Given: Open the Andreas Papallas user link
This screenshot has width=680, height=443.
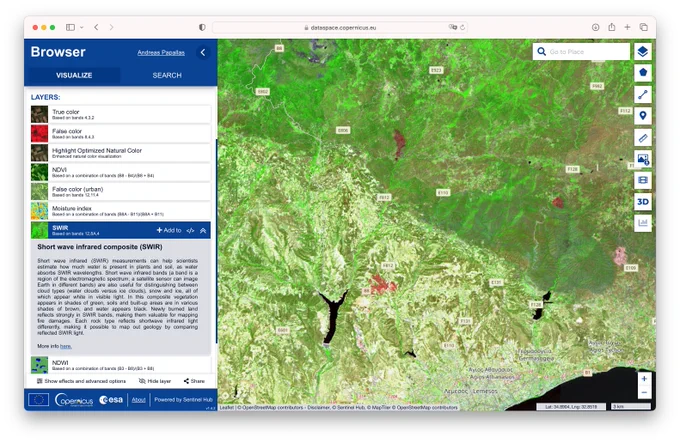Looking at the screenshot, I should (161, 52).
